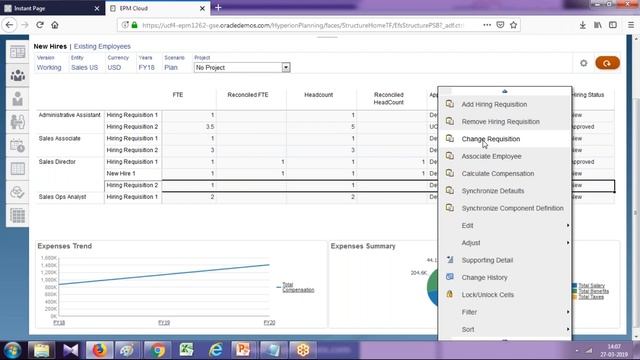Click Add Hiring Requisition menu icon
640x360 pixels.
[449, 104]
